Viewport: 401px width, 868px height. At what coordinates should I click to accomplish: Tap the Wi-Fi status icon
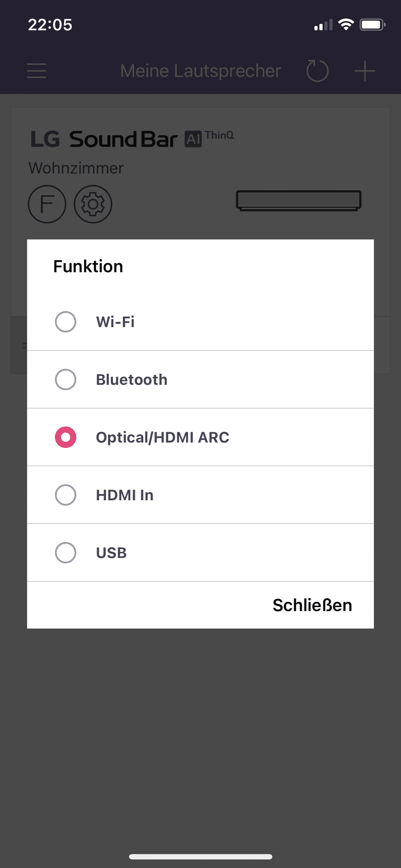pyautogui.click(x=346, y=25)
